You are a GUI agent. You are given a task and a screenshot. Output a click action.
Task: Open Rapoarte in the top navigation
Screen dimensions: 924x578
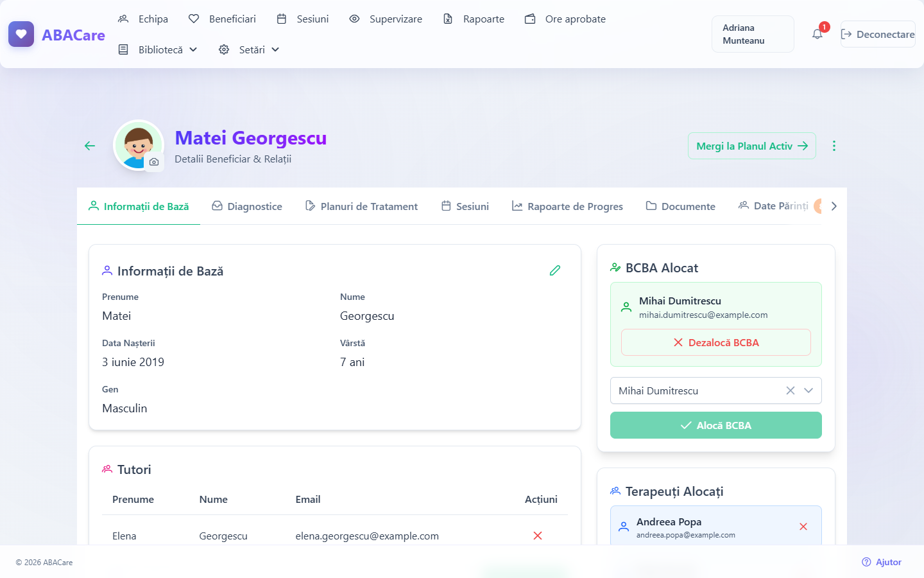pos(474,19)
